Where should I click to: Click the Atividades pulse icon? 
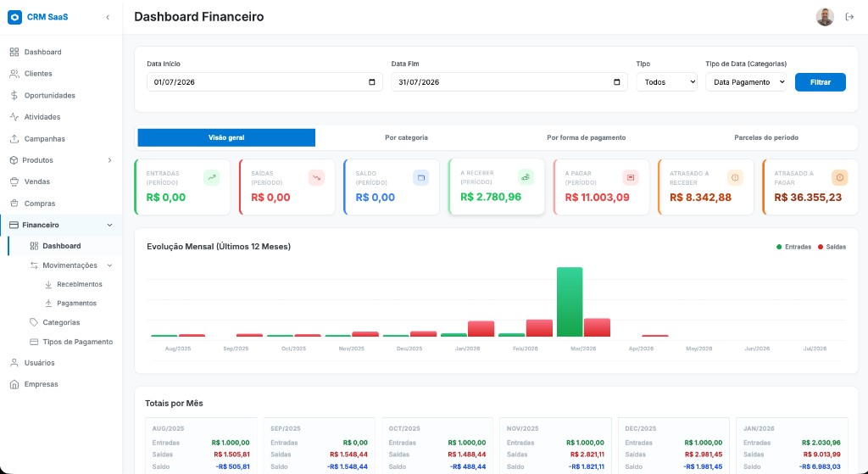pos(14,117)
